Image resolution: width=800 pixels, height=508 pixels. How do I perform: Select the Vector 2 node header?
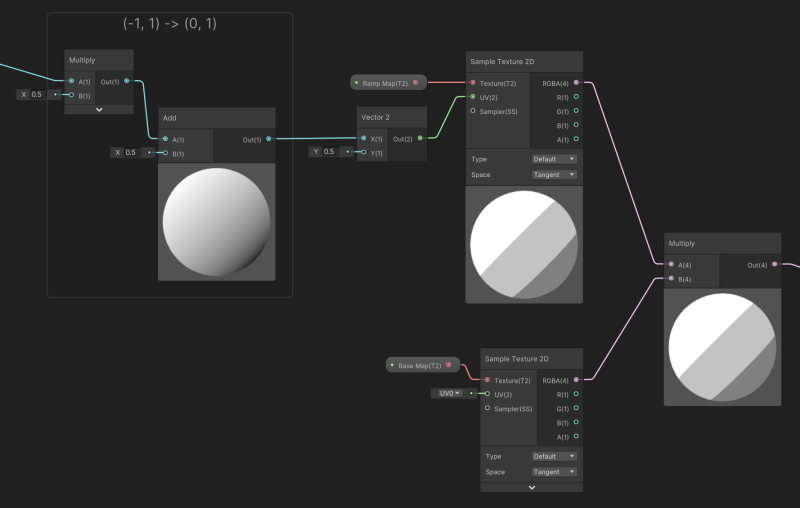pos(392,117)
